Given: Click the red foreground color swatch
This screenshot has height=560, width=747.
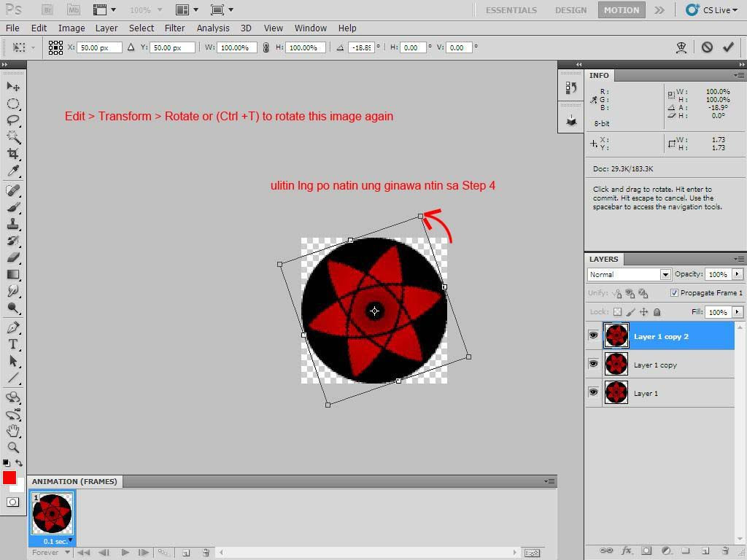Looking at the screenshot, I should (9, 478).
